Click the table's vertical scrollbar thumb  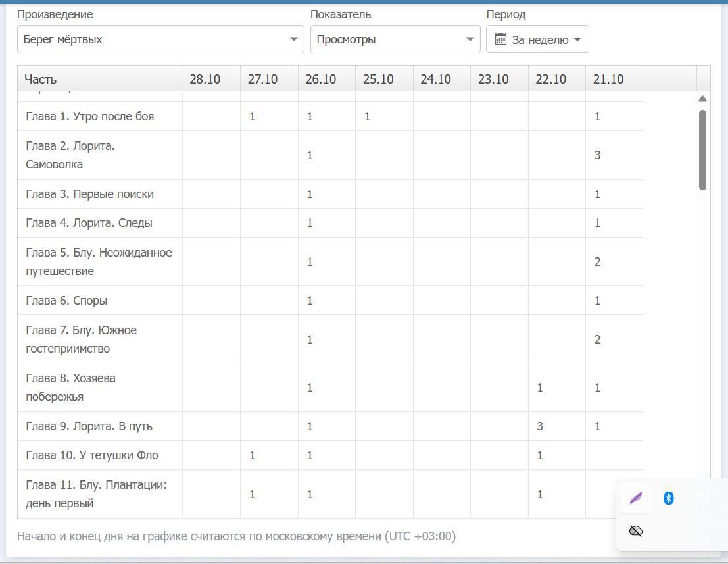coord(702,150)
